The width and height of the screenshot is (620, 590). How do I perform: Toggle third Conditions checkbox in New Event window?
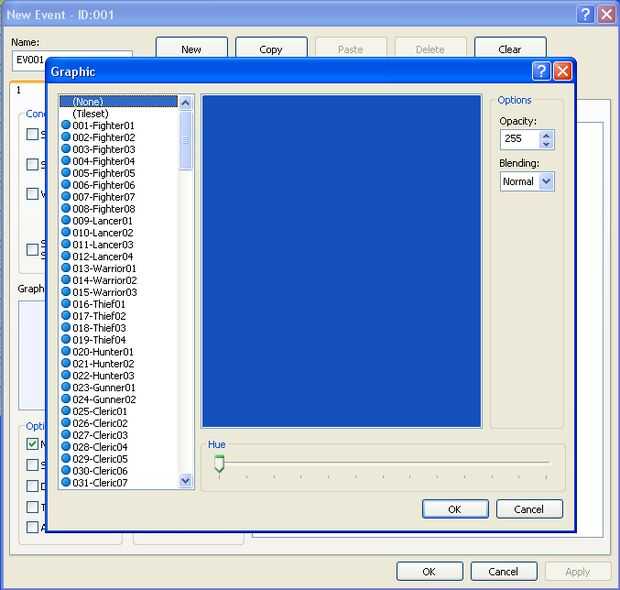pyautogui.click(x=32, y=194)
